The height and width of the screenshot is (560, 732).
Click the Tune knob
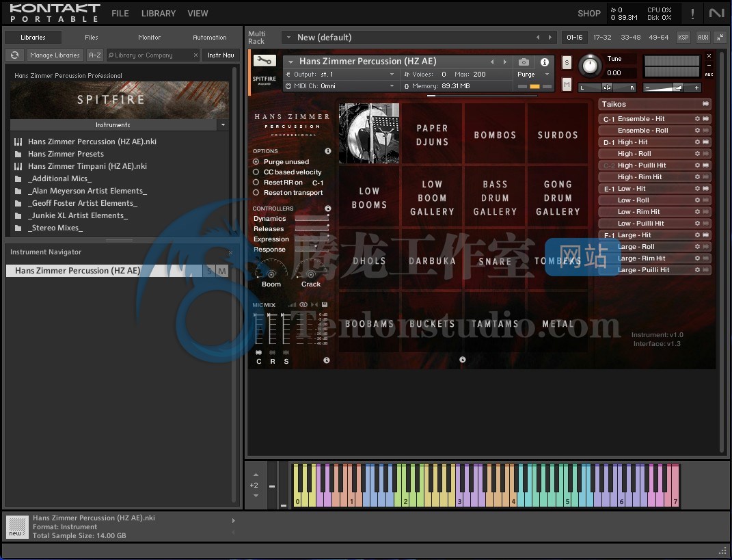point(590,66)
